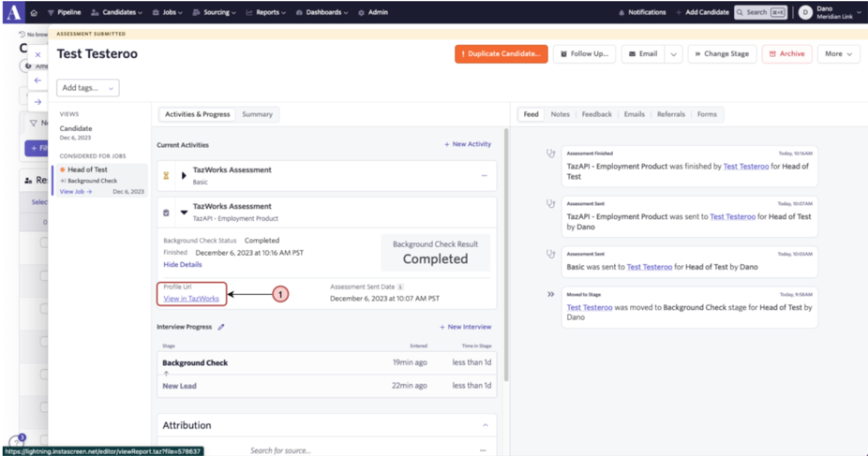Archive the candidate

(x=786, y=53)
